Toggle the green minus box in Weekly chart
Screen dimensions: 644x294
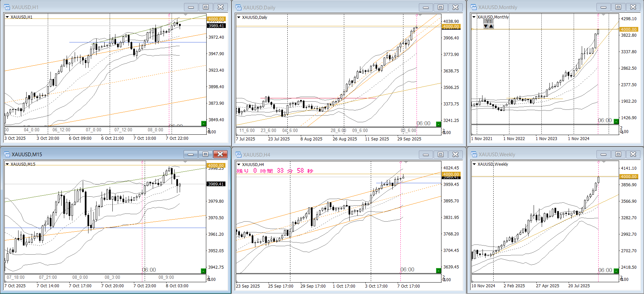click(616, 271)
